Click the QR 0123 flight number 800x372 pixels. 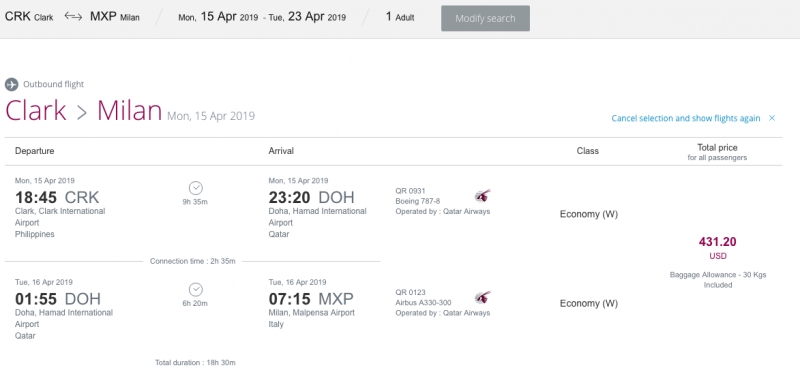[x=410, y=292]
